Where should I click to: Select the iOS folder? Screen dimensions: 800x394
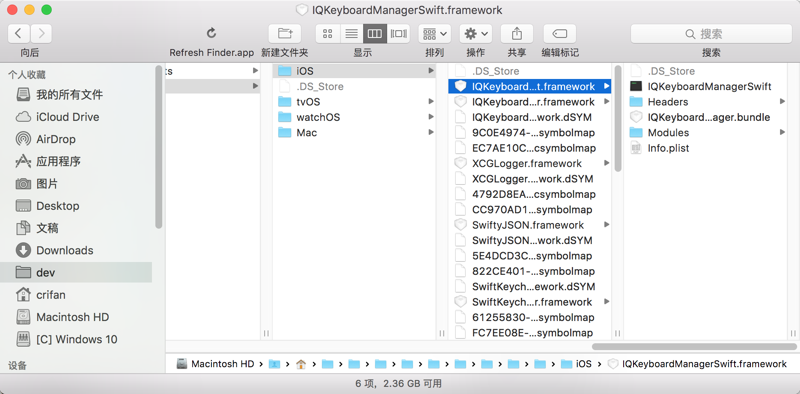pyautogui.click(x=355, y=71)
